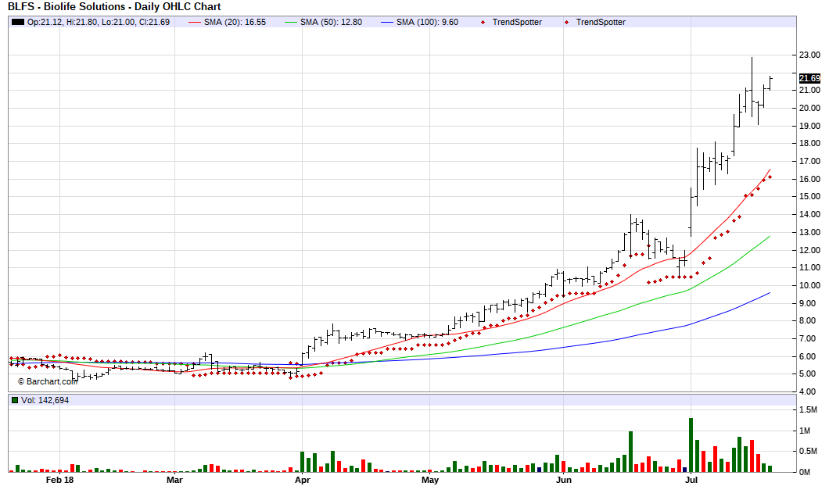Image resolution: width=829 pixels, height=504 pixels.
Task: Click the Feb 18 date axis label
Action: point(59,480)
